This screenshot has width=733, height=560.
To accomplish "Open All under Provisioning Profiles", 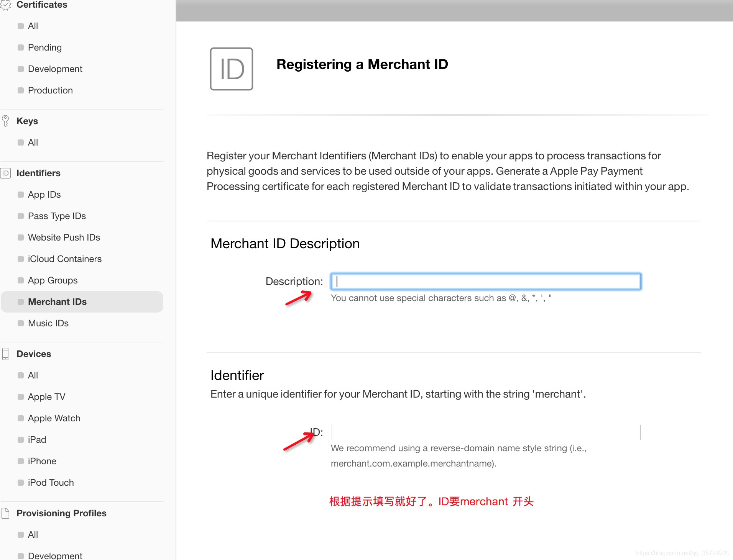I will [33, 535].
